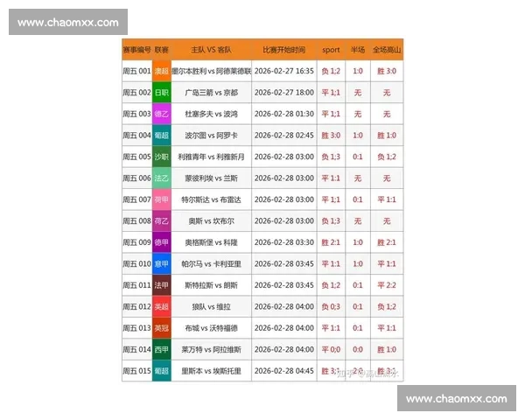Select the 葡超 cell in row 周五 015
525x420 pixels.
[x=161, y=371]
